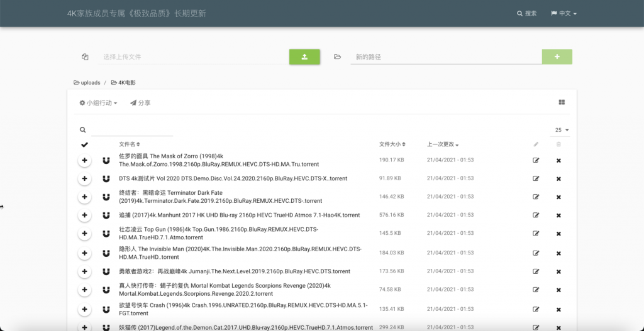
Task: Click magnet icon for Invisible Man torrent
Action: point(106,253)
